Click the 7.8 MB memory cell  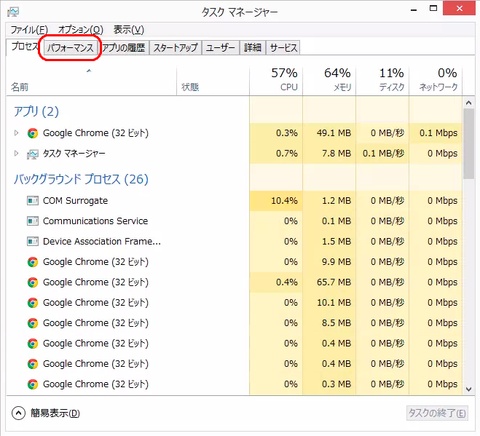(x=329, y=154)
